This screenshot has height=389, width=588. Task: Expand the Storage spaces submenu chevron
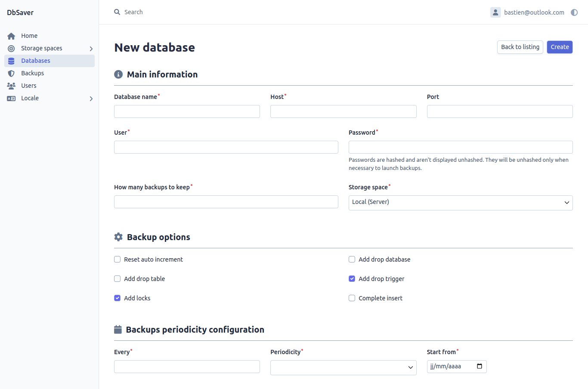pos(91,49)
